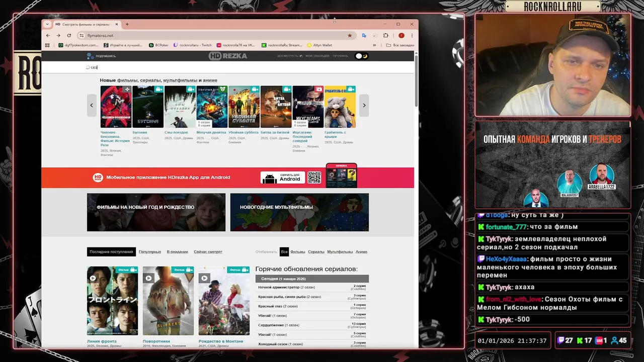Toggle the dark/light theme switch
Viewport: 644px width, 362px height.
tap(362, 56)
